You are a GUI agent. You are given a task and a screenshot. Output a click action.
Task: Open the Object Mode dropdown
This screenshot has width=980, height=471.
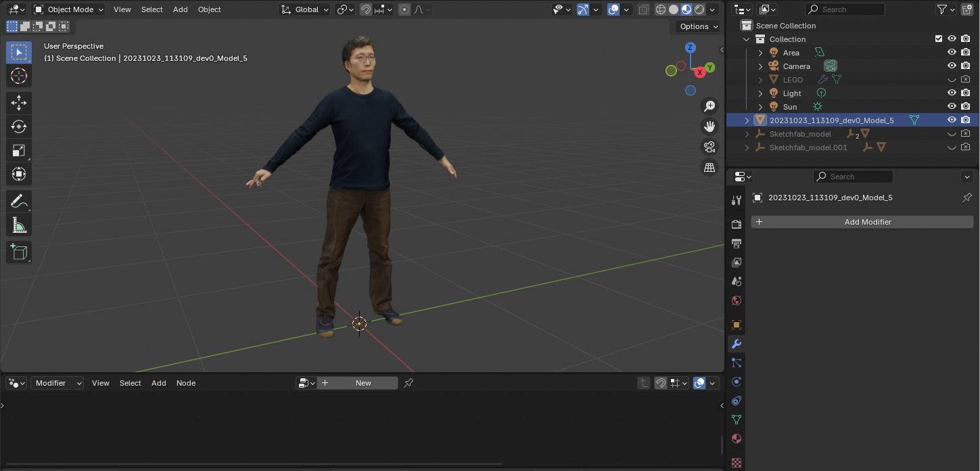pyautogui.click(x=69, y=9)
